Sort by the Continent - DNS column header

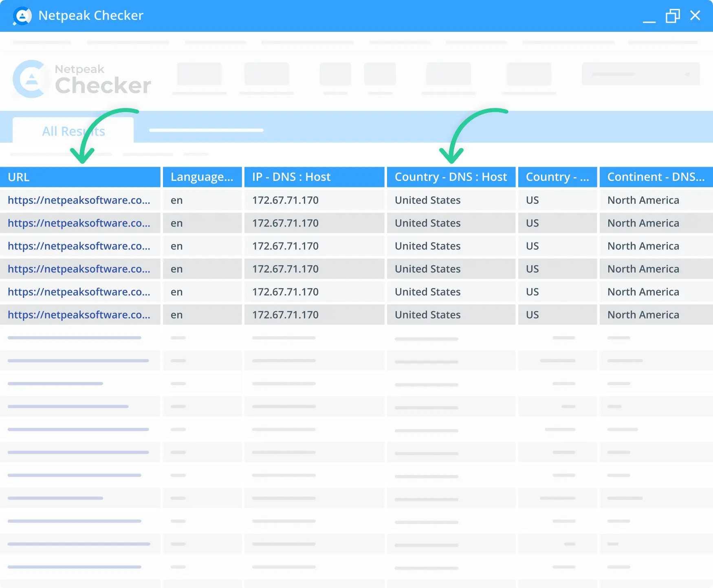pos(656,177)
